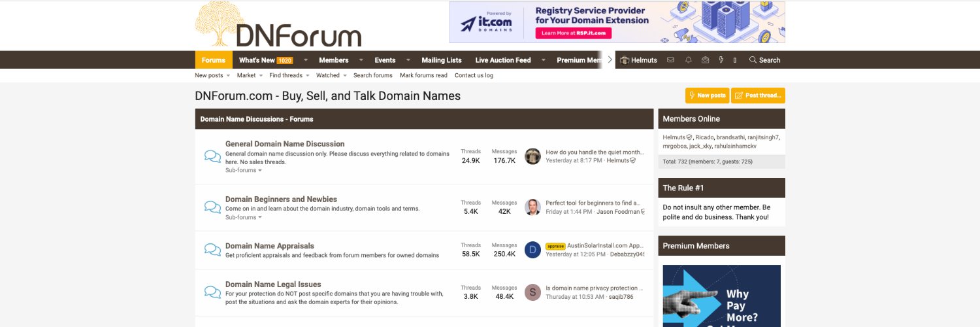Open the Mailing Lists tab
This screenshot has width=980, height=327.
442,60
